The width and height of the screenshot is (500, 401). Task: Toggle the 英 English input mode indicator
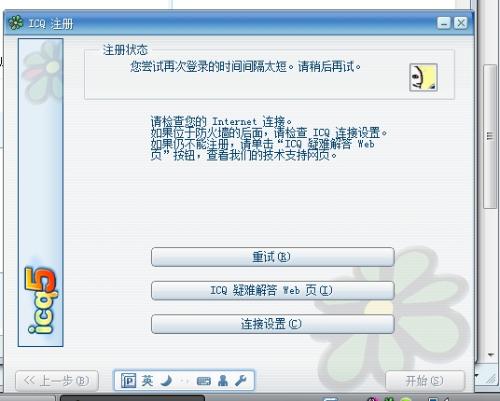[147, 380]
